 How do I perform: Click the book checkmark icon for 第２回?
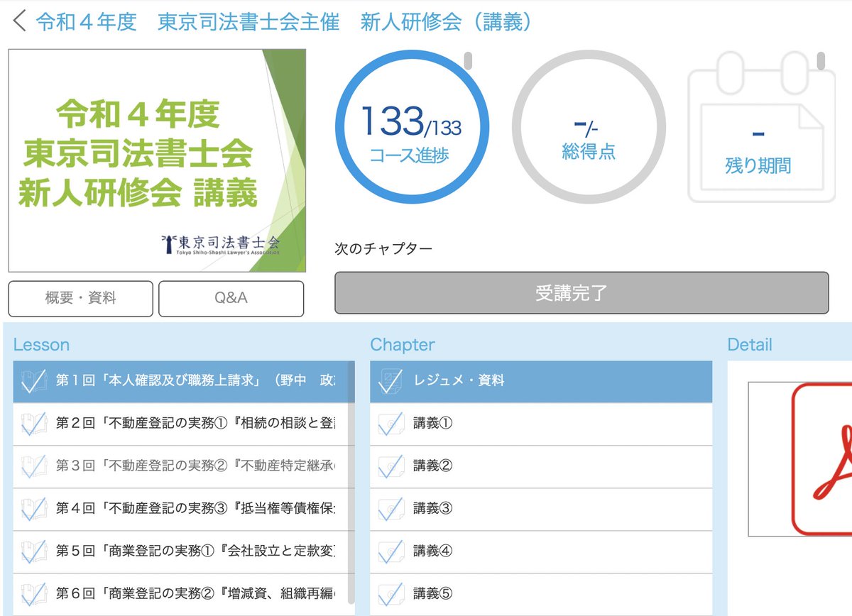(33, 423)
